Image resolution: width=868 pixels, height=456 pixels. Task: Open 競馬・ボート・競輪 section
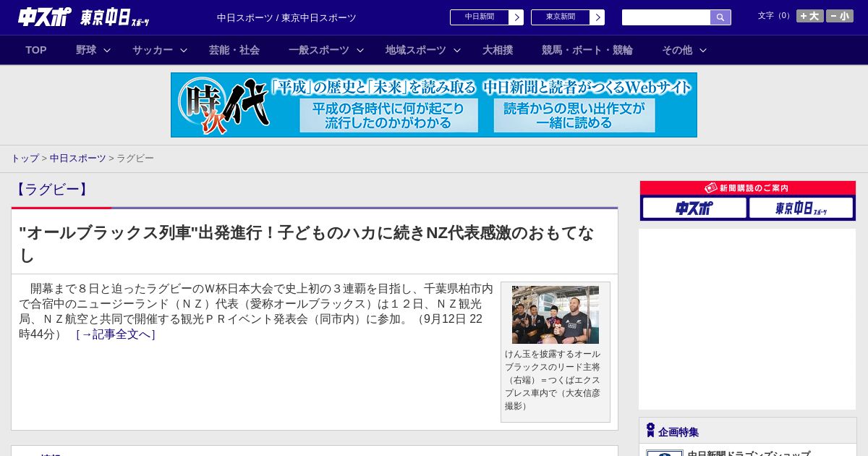(x=587, y=50)
